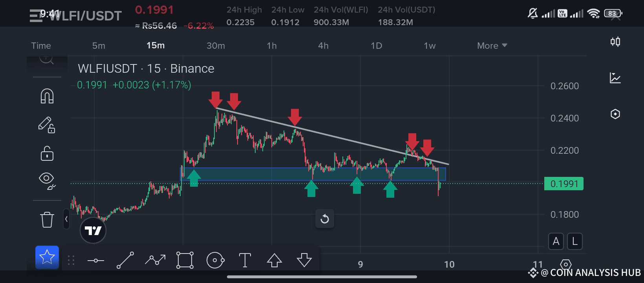Toggle auto scale A button
The height and width of the screenshot is (283, 644).
point(556,241)
